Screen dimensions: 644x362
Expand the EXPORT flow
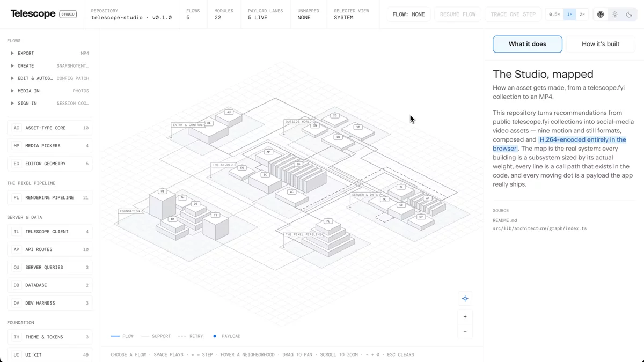50,53
